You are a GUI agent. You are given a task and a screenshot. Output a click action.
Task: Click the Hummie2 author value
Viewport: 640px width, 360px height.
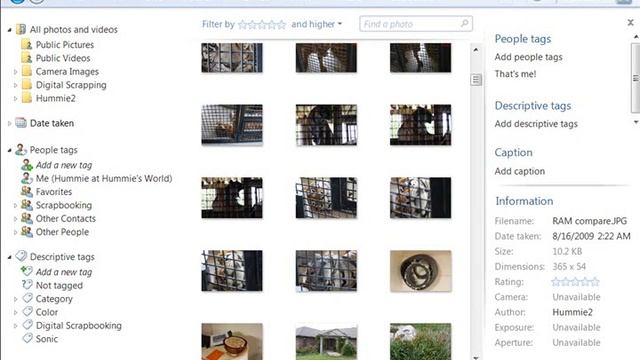click(x=572, y=312)
